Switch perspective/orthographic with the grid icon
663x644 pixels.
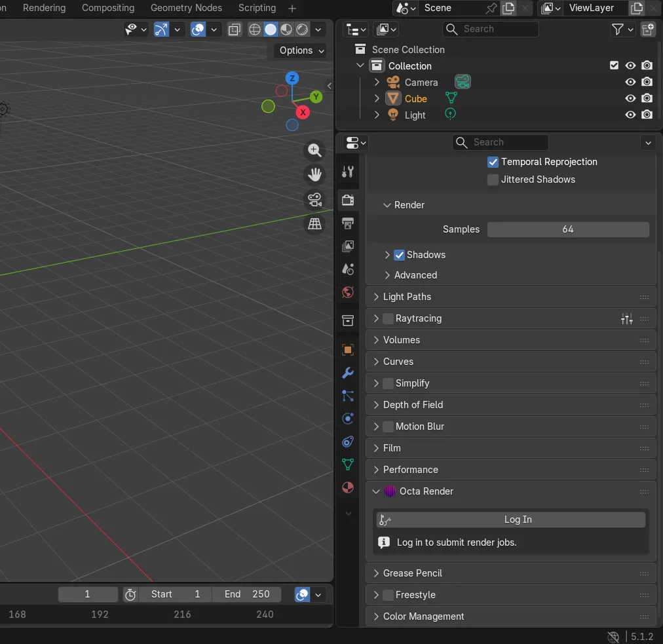314,223
